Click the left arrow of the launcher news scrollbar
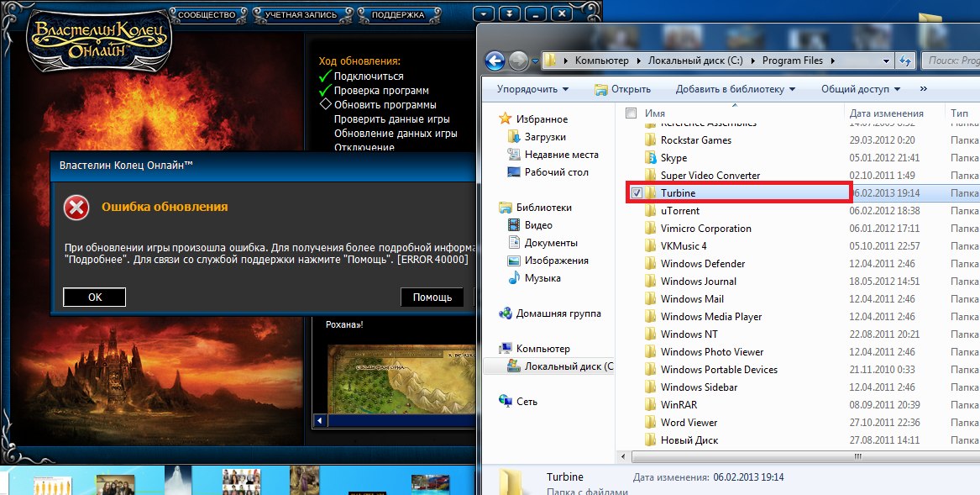 (x=320, y=421)
